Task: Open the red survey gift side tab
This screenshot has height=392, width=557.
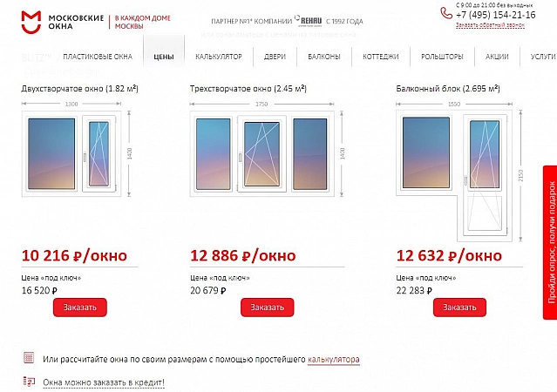Action: click(550, 235)
